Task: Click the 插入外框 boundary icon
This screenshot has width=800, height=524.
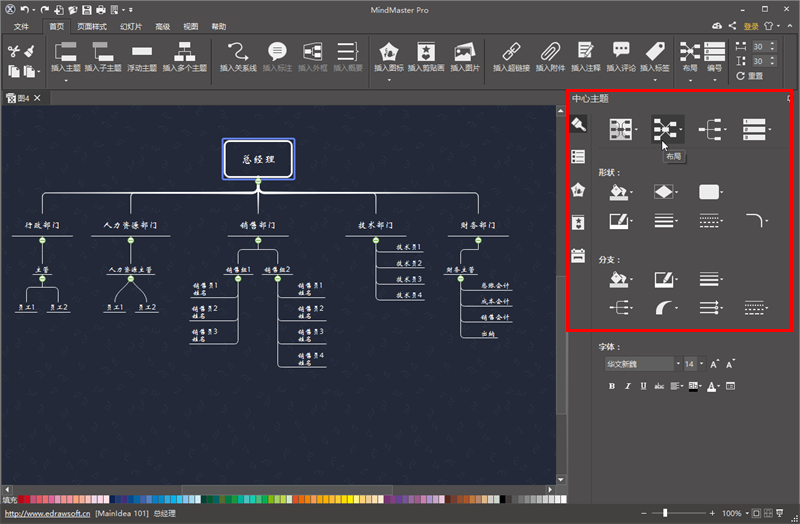Action: pos(312,52)
